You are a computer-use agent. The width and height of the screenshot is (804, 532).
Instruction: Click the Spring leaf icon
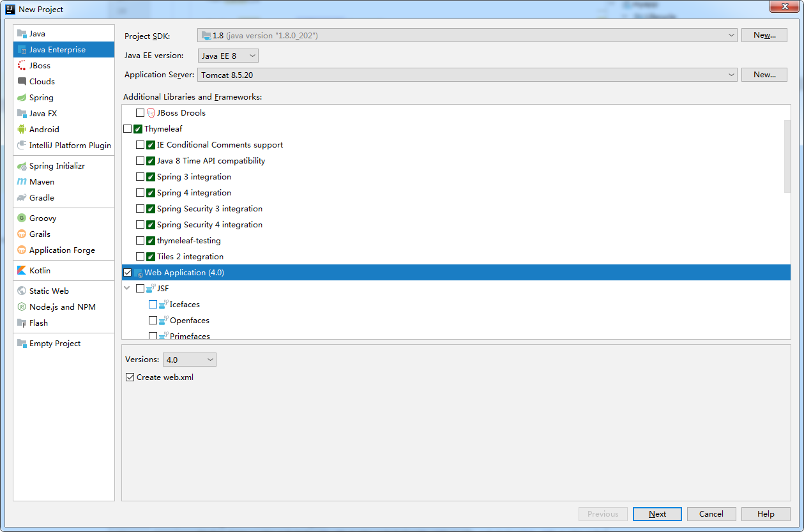tap(22, 97)
